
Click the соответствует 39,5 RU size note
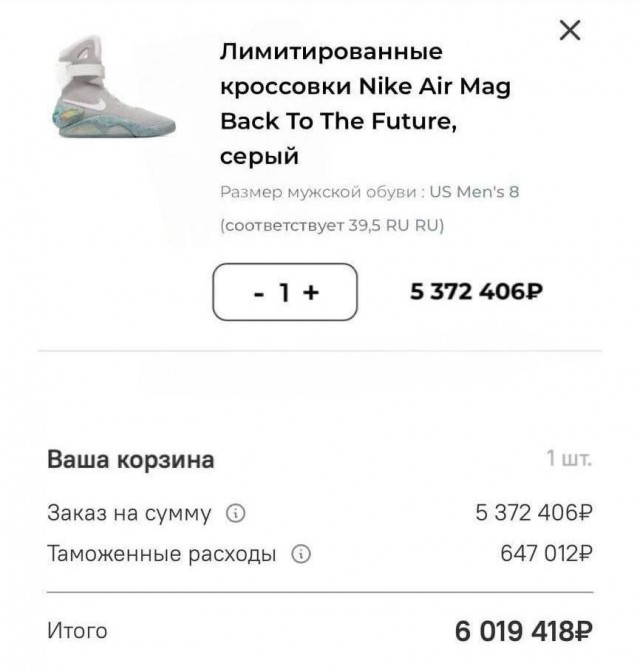tap(332, 225)
